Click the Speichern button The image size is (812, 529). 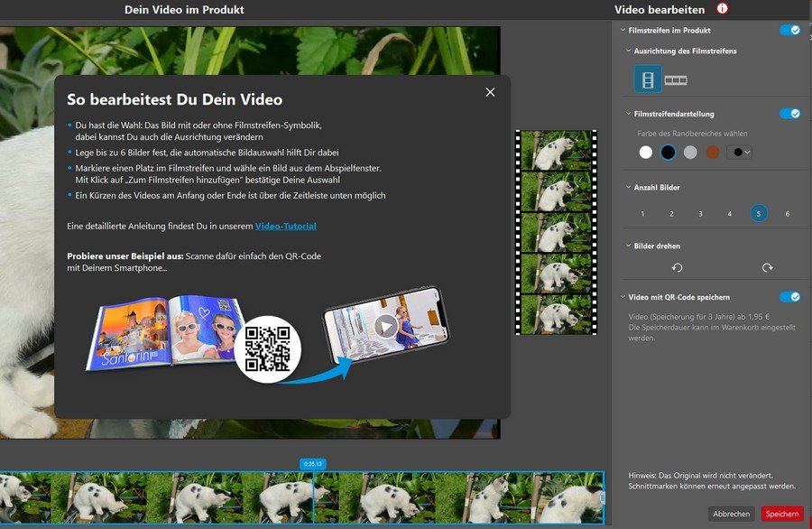(x=781, y=514)
